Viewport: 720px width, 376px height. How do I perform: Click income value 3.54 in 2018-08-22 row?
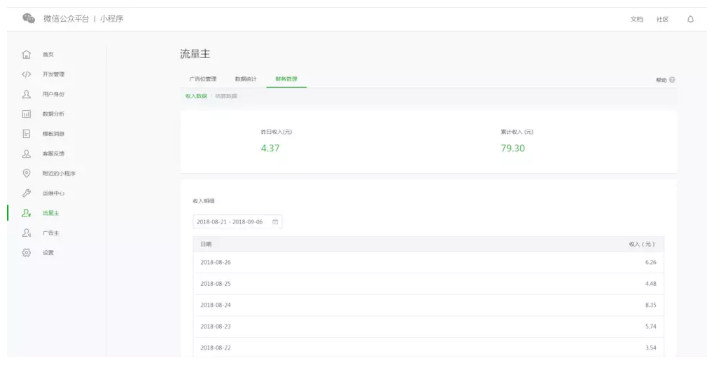click(x=651, y=348)
